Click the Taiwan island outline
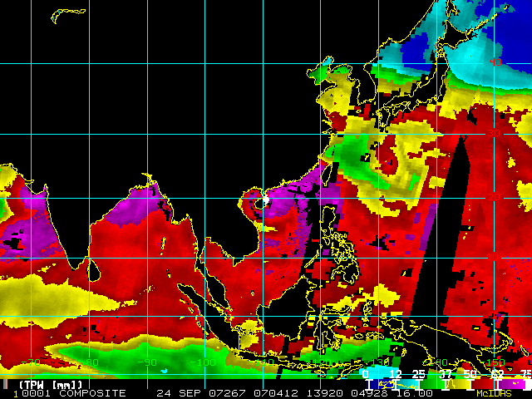Viewport: 532px width, 399px height. coord(326,175)
